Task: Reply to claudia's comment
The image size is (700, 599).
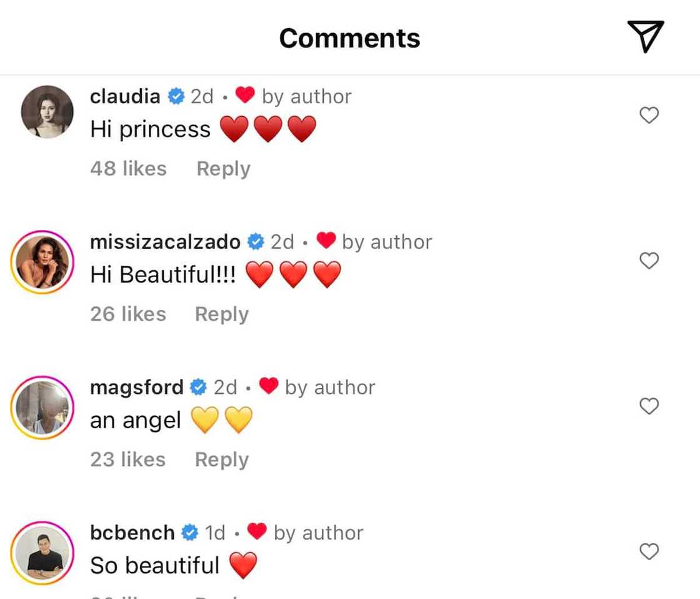Action: point(223,169)
